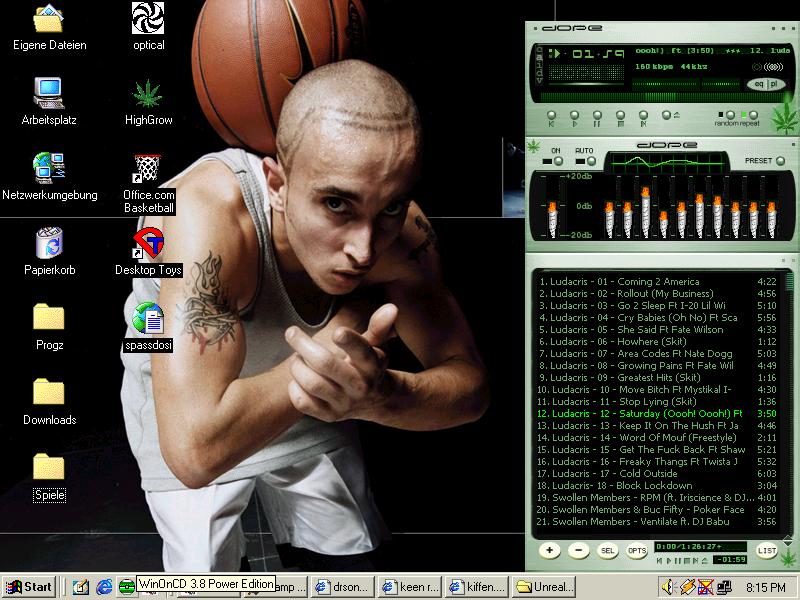Select track 'Coming 2 America' in playlist
Screen dimensions: 800x600
pos(658,282)
